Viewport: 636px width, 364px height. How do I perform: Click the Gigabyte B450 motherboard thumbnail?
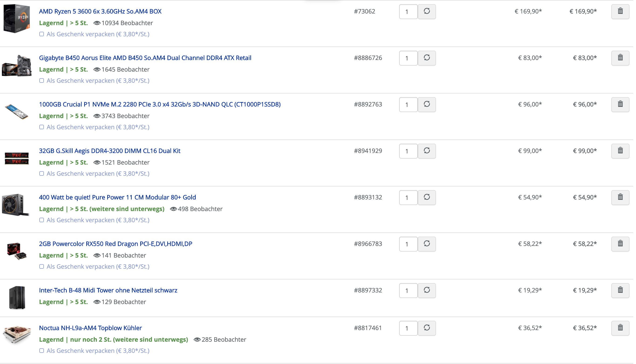17,66
